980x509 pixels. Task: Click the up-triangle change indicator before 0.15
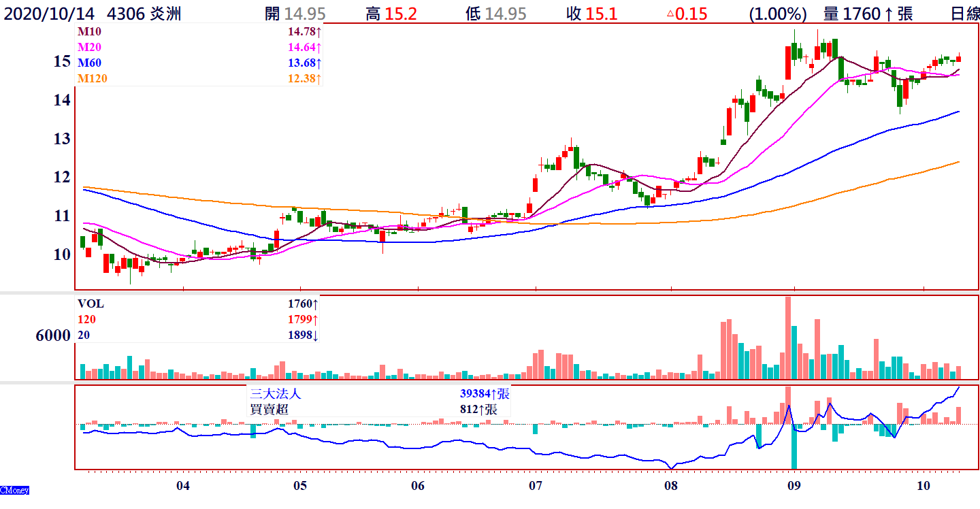(x=670, y=14)
